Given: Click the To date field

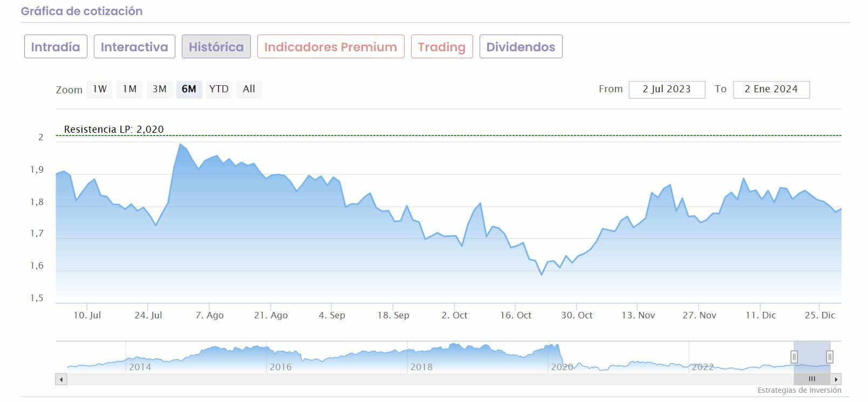Looking at the screenshot, I should click(x=771, y=90).
